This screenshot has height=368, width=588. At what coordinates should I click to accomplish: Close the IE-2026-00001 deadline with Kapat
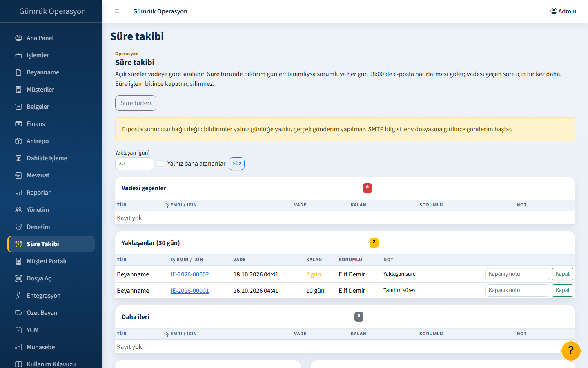[563, 290]
